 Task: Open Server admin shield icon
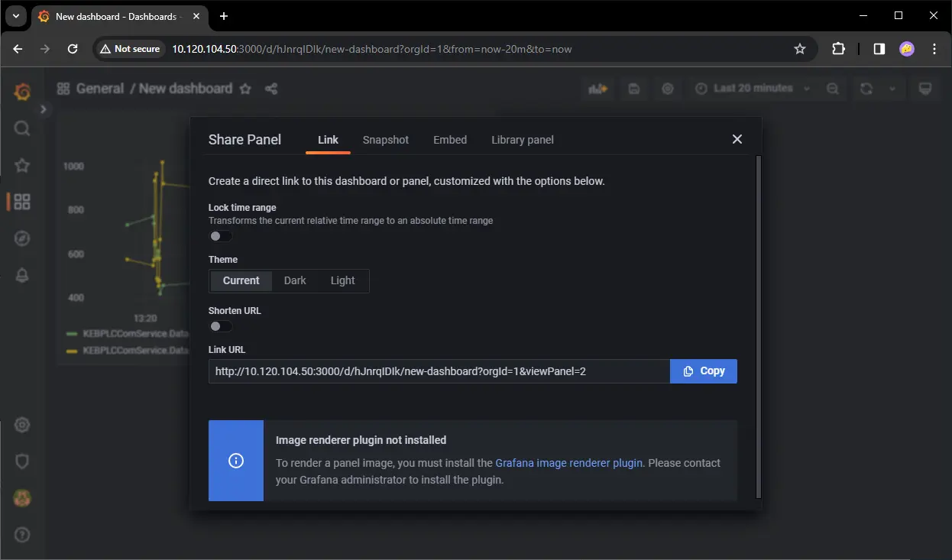(x=22, y=461)
